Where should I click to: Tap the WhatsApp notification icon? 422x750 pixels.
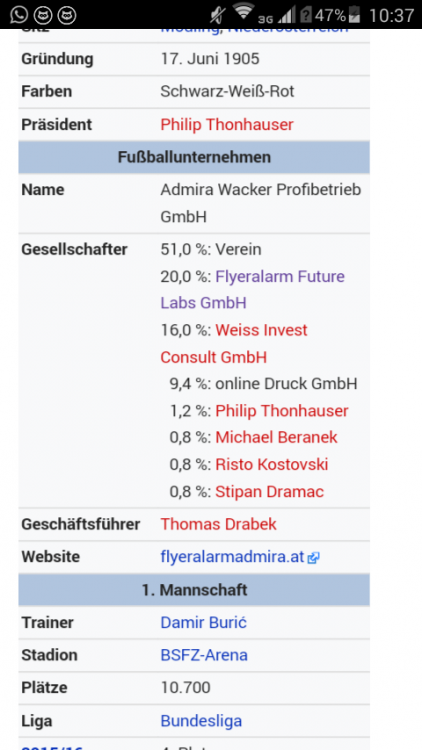point(19,15)
